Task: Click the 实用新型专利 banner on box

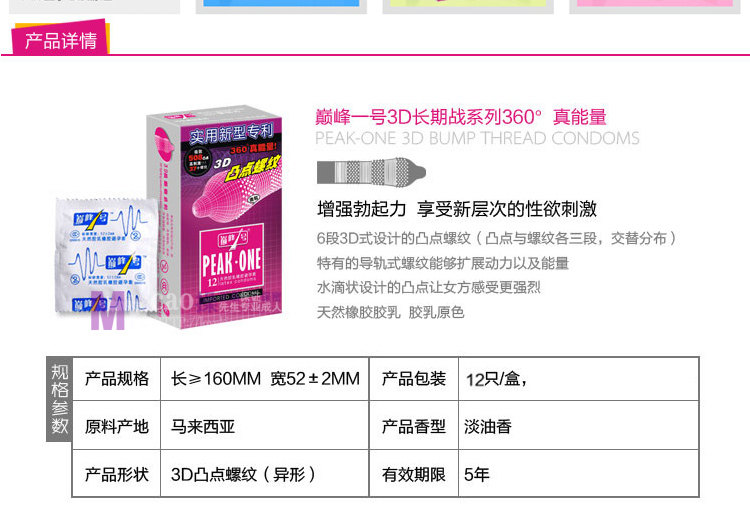Action: coord(231,133)
